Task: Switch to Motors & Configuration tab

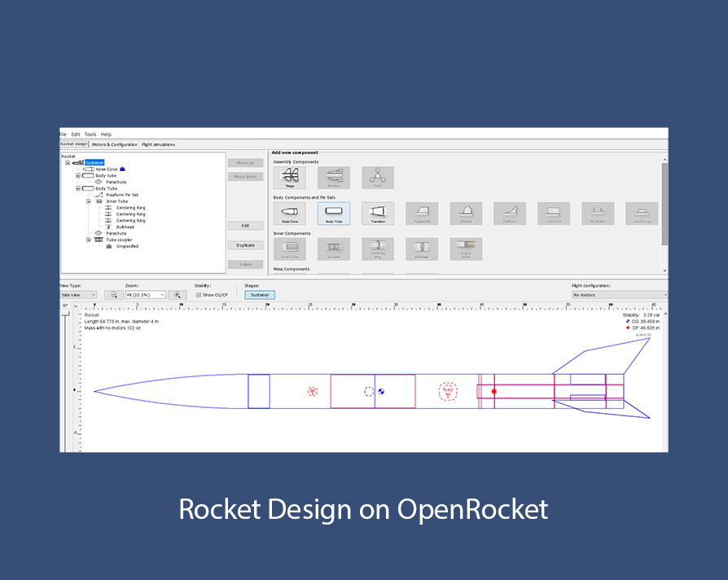Action: [115, 144]
